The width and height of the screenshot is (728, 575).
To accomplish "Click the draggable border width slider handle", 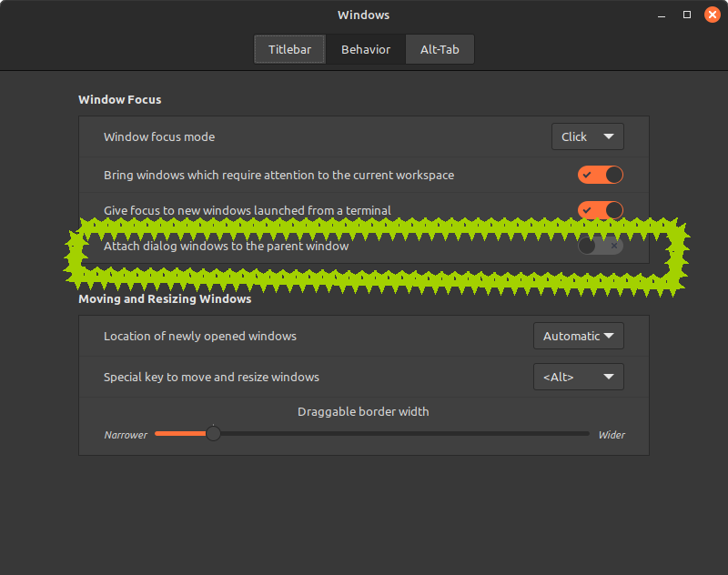I will tap(213, 434).
